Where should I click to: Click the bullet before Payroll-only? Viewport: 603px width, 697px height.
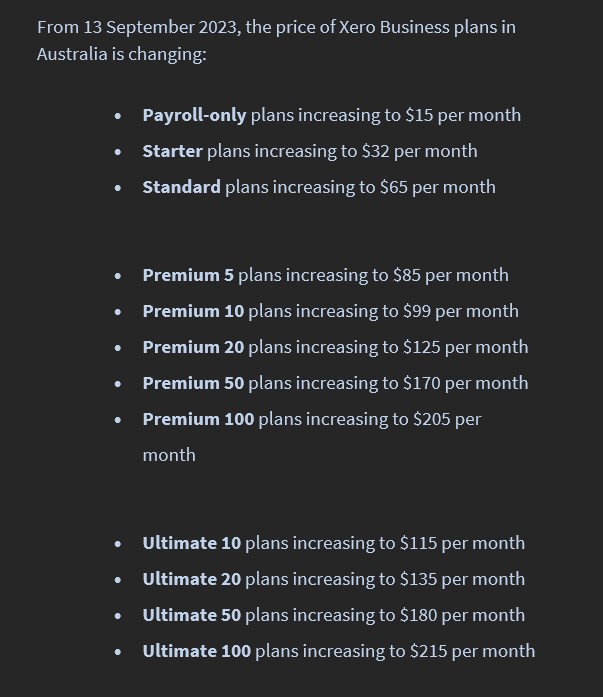pyautogui.click(x=118, y=116)
